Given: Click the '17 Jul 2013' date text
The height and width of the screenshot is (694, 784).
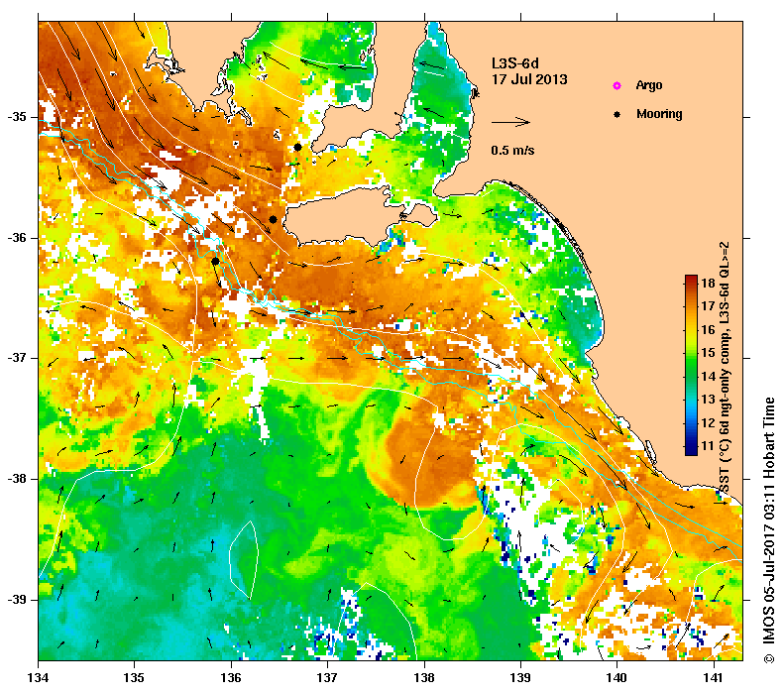Looking at the screenshot, I should click(x=529, y=79).
